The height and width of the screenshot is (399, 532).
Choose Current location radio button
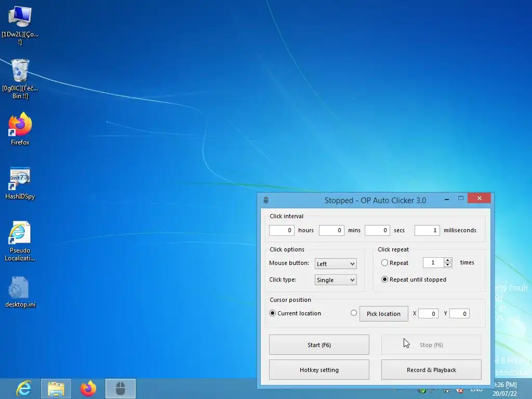pos(272,313)
